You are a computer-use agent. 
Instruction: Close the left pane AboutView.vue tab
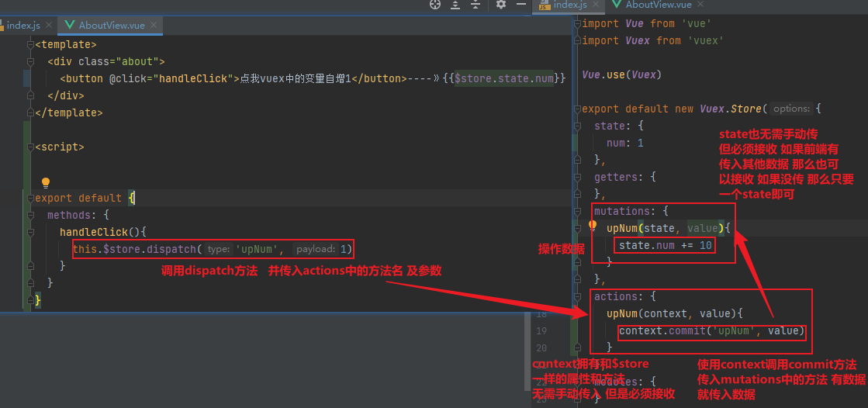pos(154,25)
